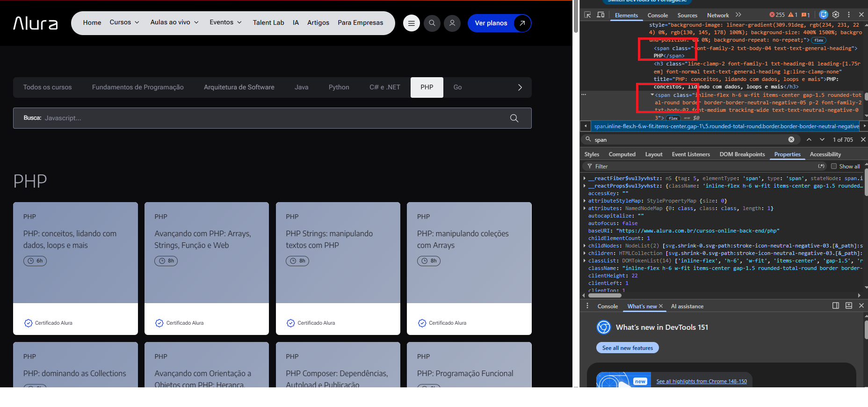
Task: Toggle regex in the Properties filter
Action: click(x=821, y=166)
